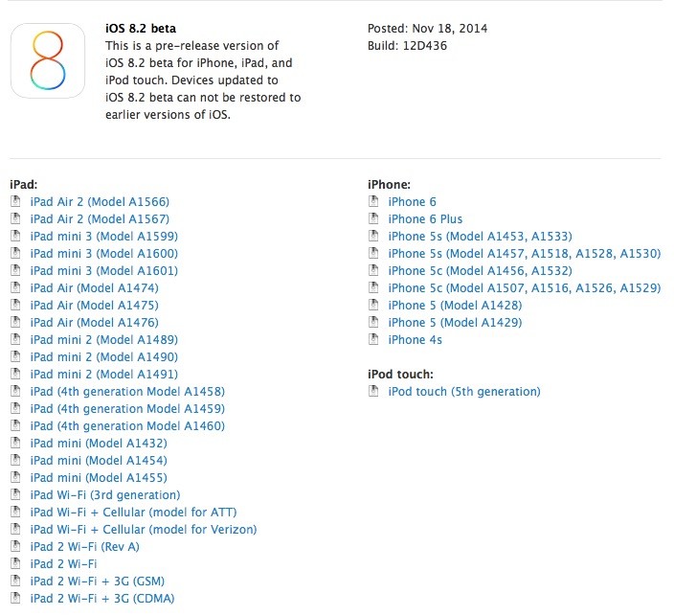
Task: Click file icon beside iPad Air 2 A1566
Action: (15, 201)
